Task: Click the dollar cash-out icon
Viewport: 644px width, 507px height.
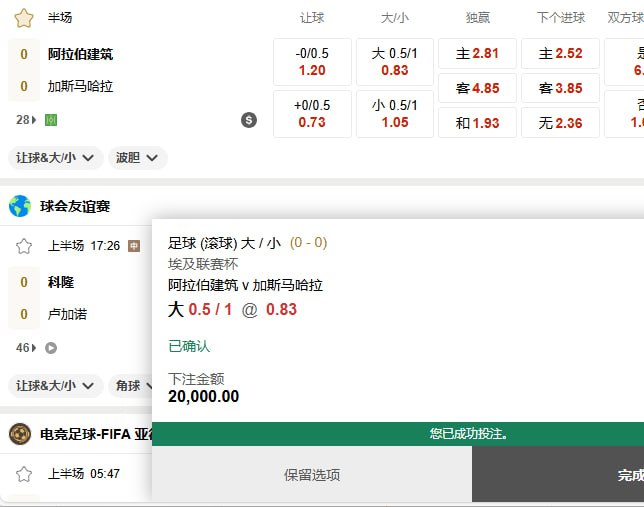Action: click(249, 120)
